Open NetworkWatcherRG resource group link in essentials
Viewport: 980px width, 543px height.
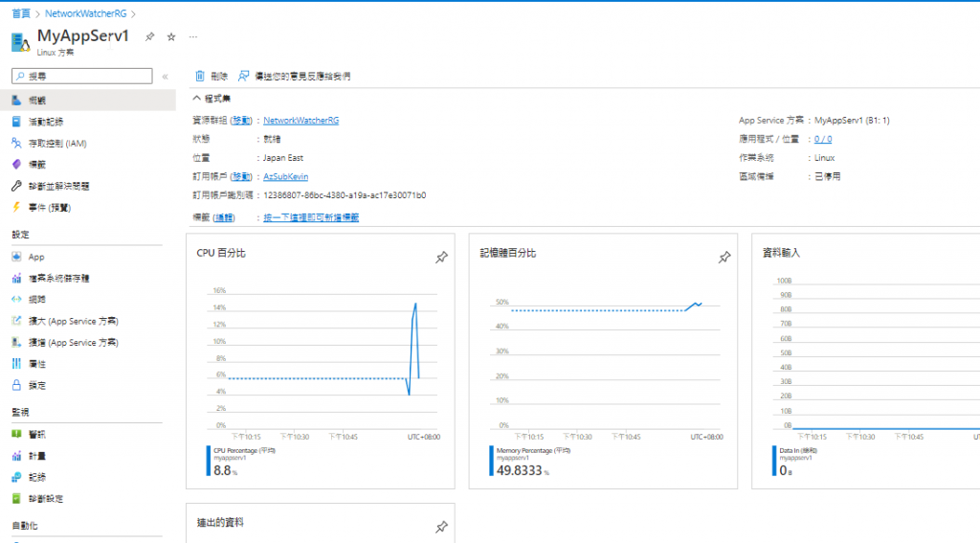tap(301, 120)
